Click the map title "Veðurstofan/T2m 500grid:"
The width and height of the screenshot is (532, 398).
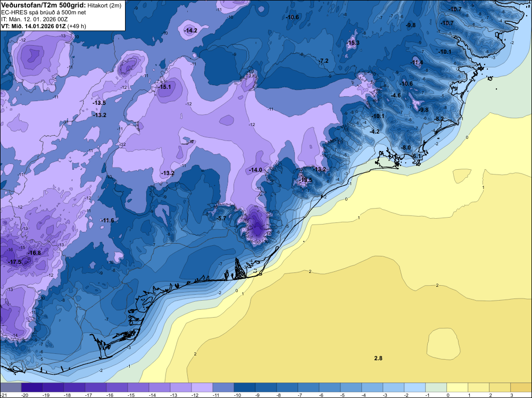pos(43,5)
